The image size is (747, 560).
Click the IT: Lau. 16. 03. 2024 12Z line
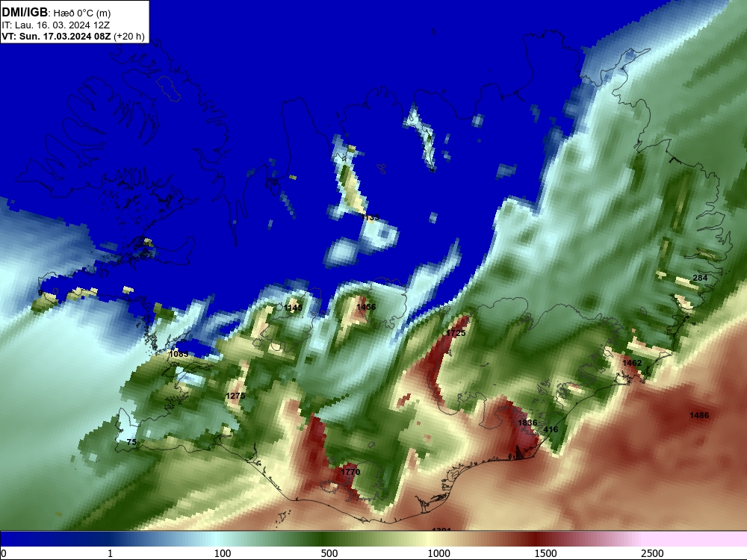point(56,25)
